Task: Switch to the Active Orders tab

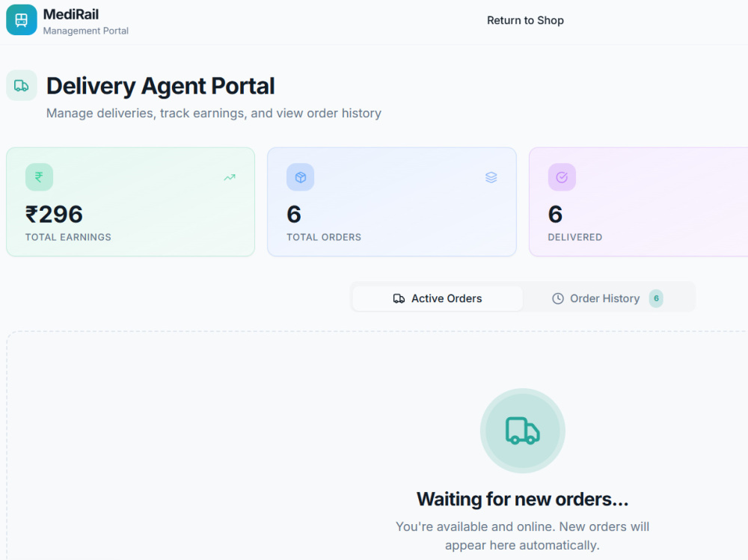Action: 438,298
